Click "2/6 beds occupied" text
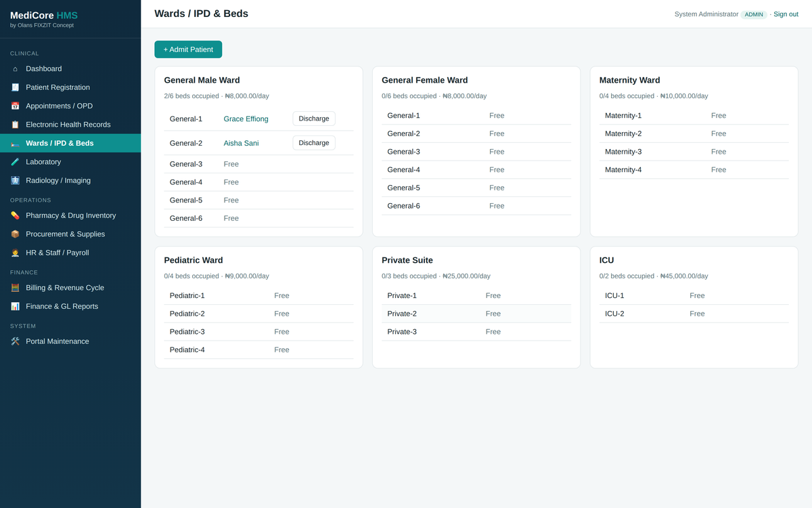The width and height of the screenshot is (812, 508). 191,96
